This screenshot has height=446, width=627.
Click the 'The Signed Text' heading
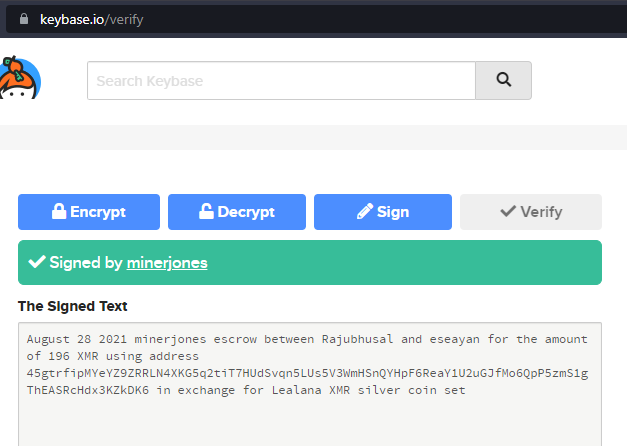point(72,306)
